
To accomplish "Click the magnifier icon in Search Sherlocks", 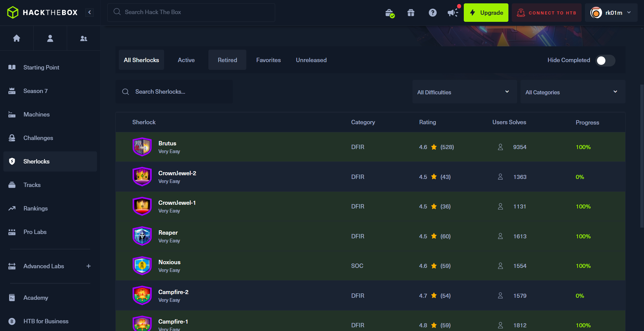I will tap(126, 92).
